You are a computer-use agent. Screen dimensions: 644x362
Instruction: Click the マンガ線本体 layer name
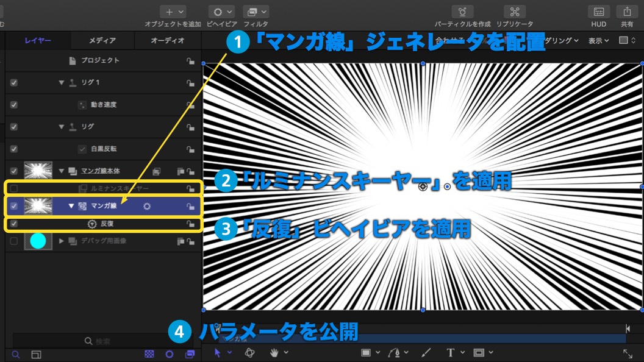[100, 171]
